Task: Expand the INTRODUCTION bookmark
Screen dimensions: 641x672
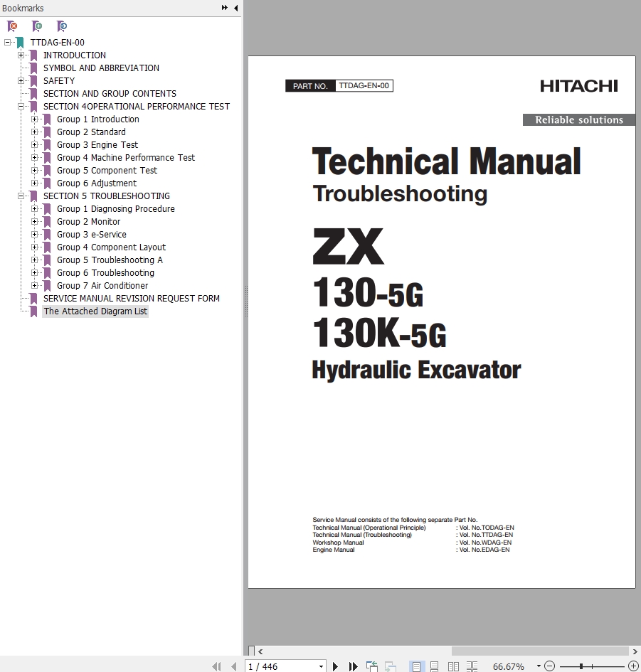Action: pos(21,55)
